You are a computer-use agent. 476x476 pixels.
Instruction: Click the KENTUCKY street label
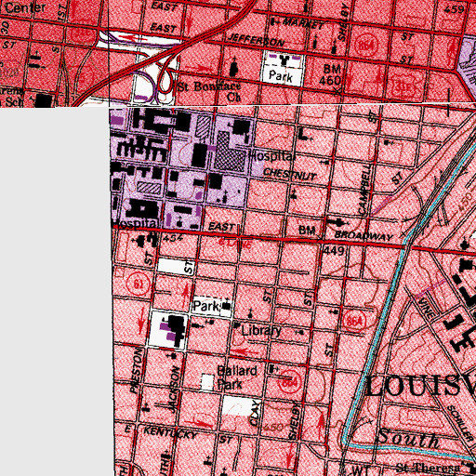click(x=170, y=432)
